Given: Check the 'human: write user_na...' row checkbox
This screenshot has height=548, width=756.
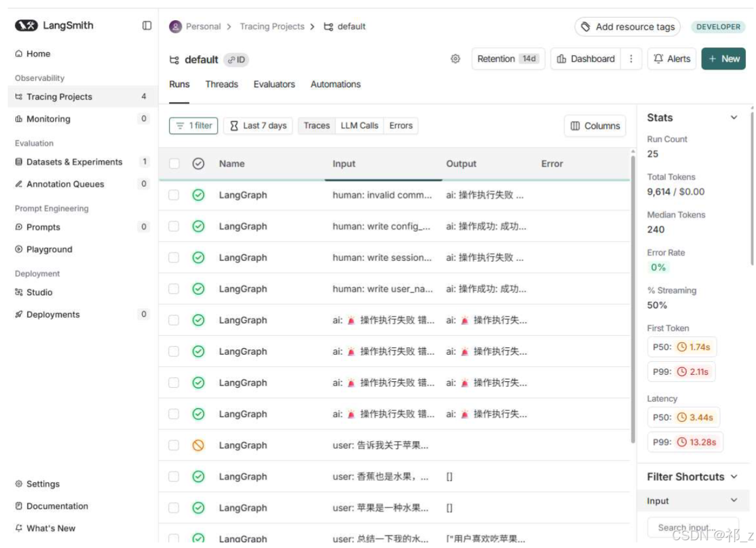Looking at the screenshot, I should [174, 289].
